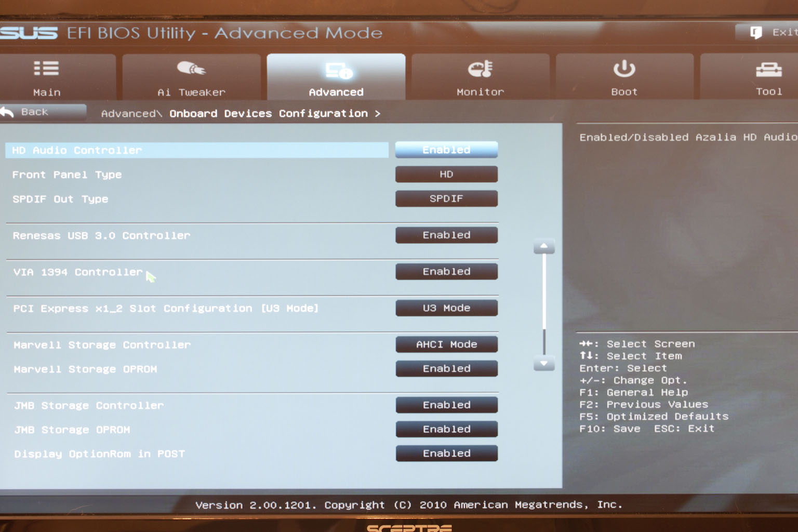Image resolution: width=798 pixels, height=532 pixels.
Task: Click the Advanced\ breadcrumb link
Action: (x=131, y=113)
